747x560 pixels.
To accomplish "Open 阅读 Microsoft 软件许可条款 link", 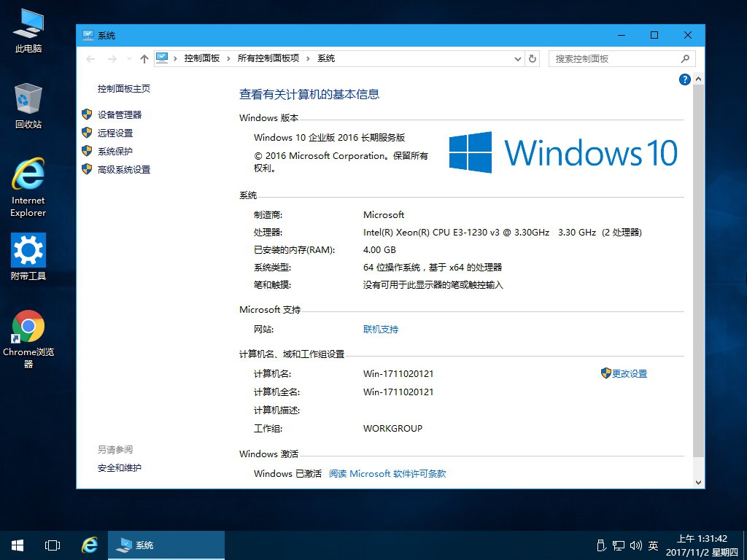I will (x=388, y=474).
